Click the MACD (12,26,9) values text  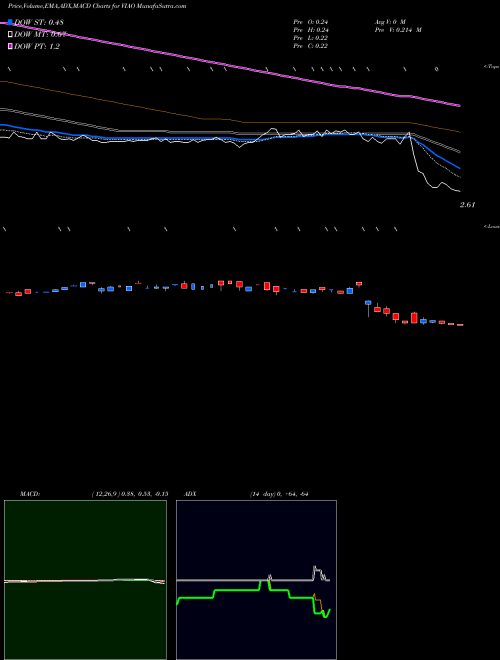point(130,494)
